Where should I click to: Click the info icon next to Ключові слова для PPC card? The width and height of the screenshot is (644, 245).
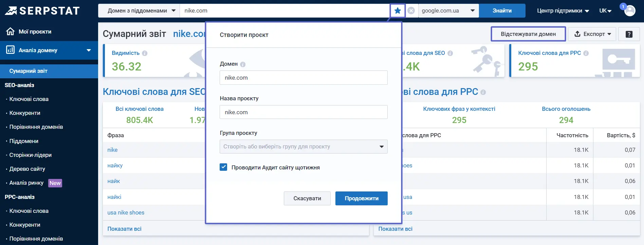586,53
